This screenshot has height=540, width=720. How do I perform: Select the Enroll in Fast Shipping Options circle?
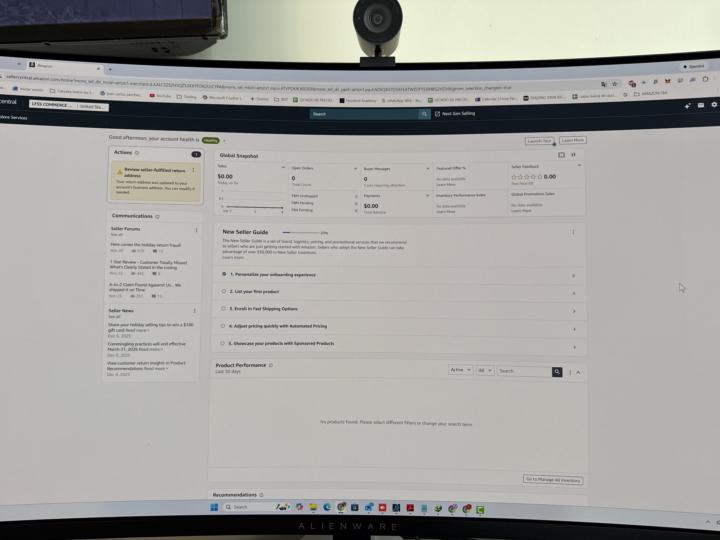point(223,309)
